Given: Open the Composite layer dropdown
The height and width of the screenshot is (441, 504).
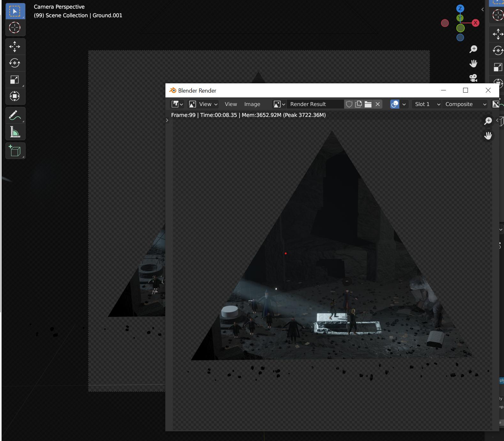Looking at the screenshot, I should [x=465, y=104].
